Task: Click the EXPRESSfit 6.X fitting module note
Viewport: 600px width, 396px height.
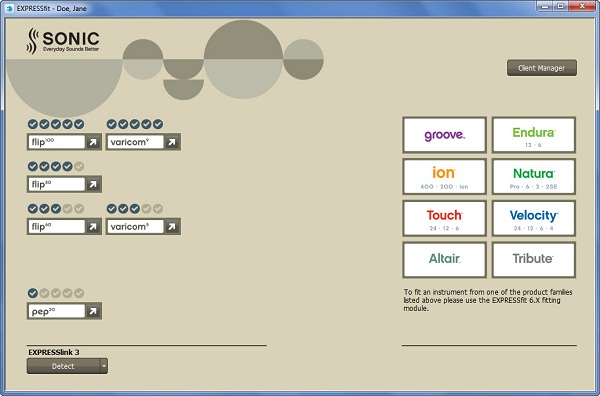Action: point(488,300)
